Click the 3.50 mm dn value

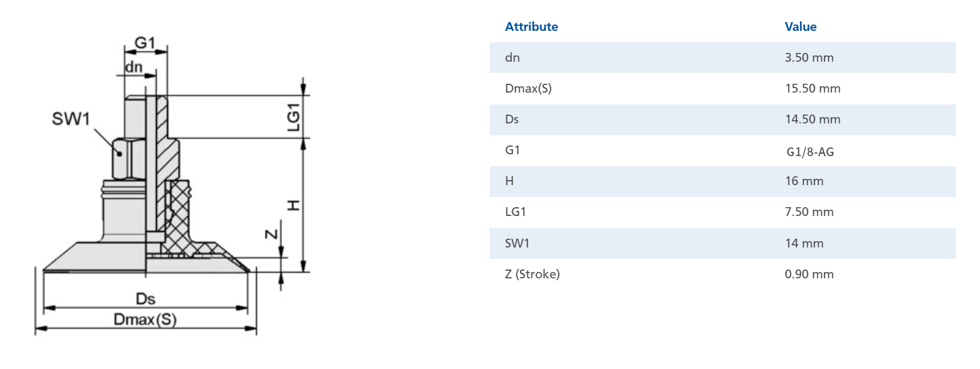[809, 57]
